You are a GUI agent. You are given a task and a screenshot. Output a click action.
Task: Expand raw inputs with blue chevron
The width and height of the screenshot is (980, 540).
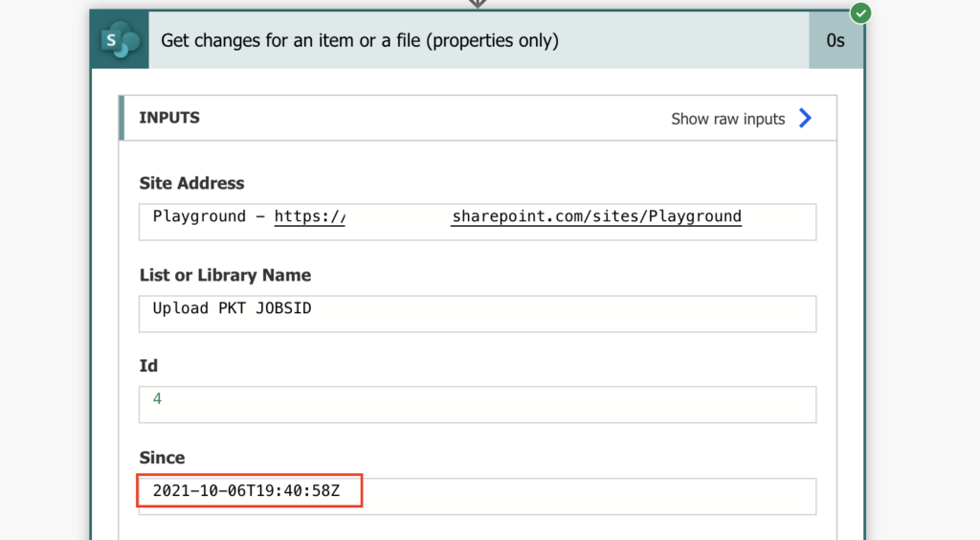click(x=805, y=118)
